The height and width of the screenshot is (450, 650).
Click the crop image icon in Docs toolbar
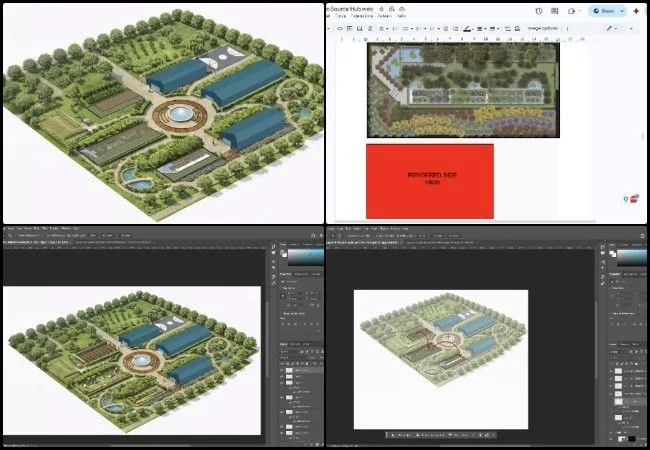[508, 29]
